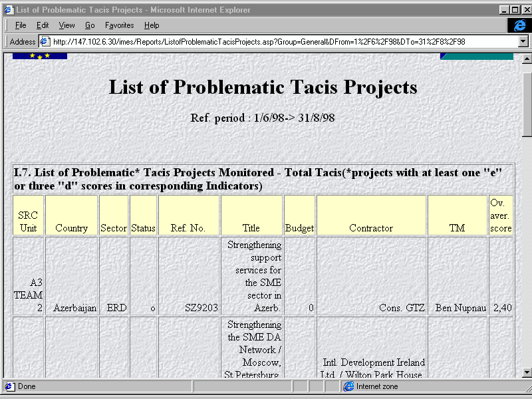This screenshot has height=399, width=532.
Task: Open the Help menu
Action: pos(152,25)
